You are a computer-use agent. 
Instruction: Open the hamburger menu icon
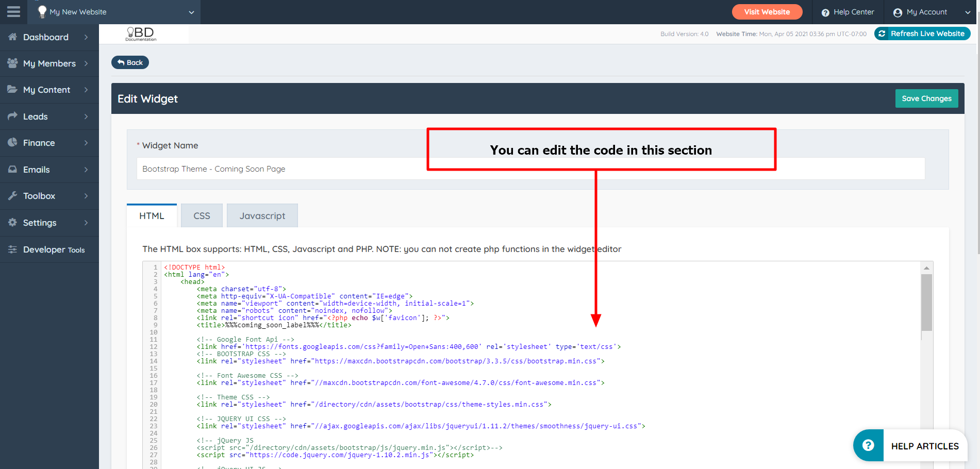(x=13, y=11)
